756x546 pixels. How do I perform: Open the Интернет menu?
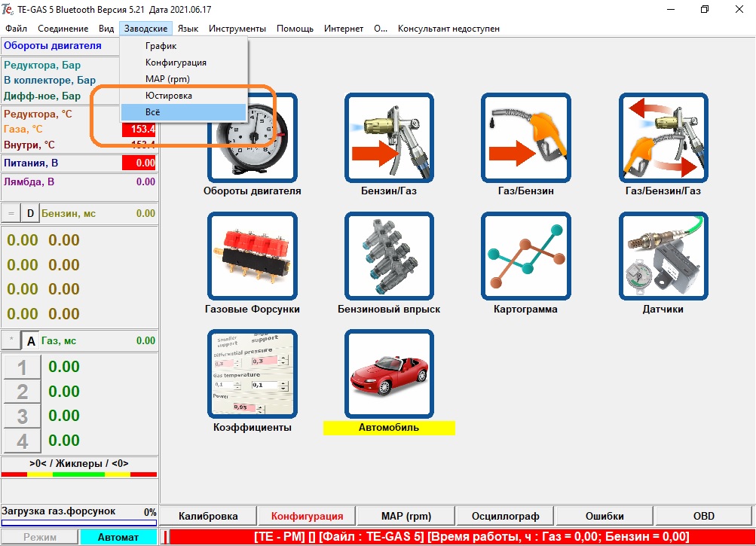tap(344, 29)
